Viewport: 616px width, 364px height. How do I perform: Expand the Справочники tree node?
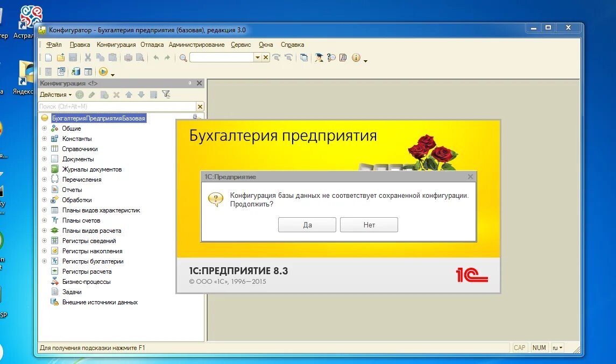(x=45, y=149)
